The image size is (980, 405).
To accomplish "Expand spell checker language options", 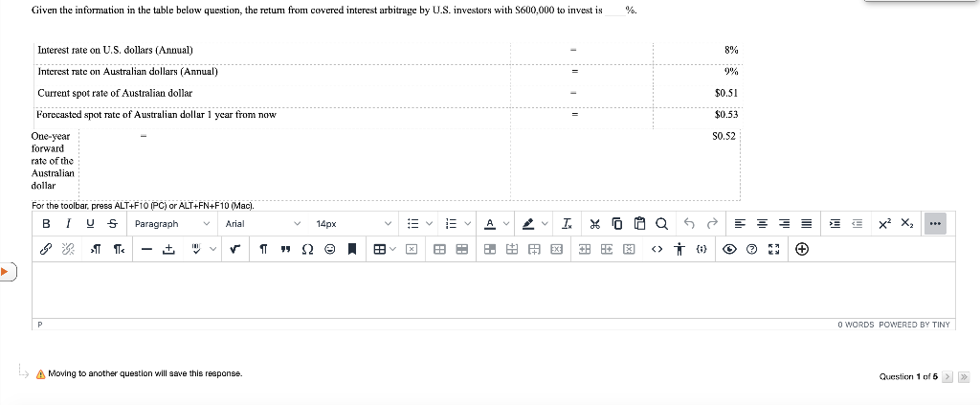I will click(213, 249).
